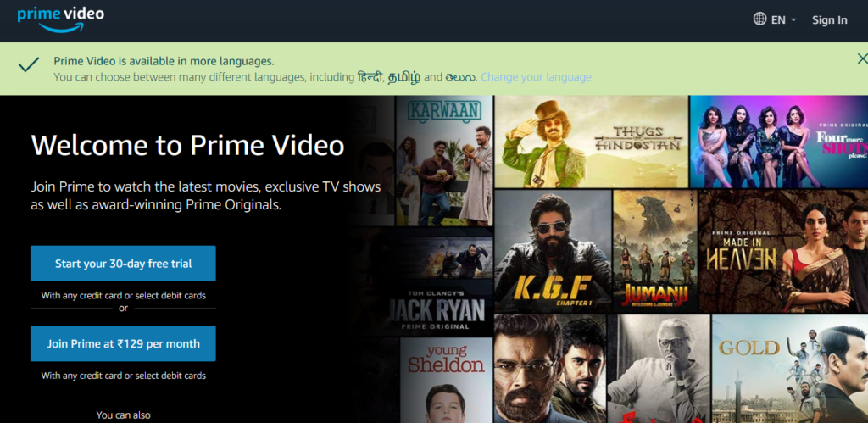Click the Sign In link

829,20
